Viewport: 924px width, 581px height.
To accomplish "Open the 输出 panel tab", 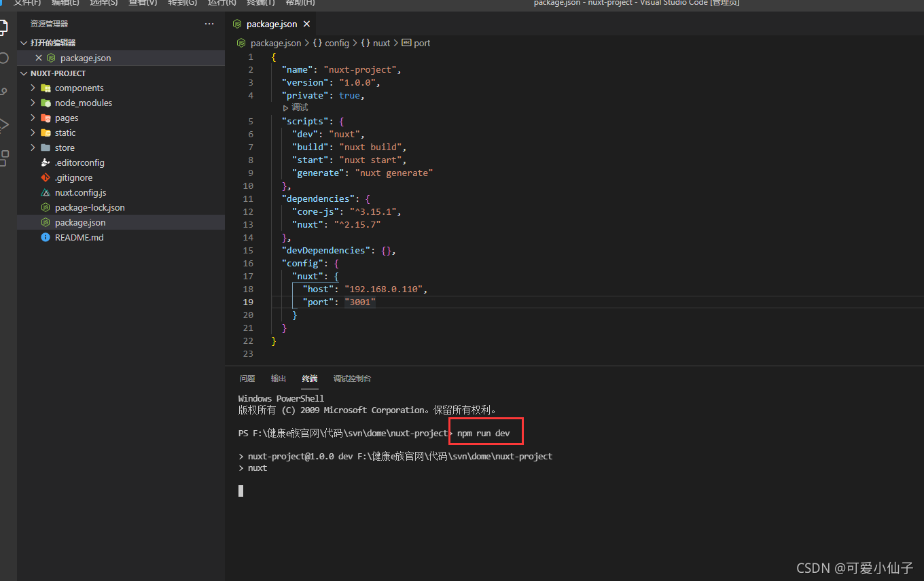I will 278,378.
